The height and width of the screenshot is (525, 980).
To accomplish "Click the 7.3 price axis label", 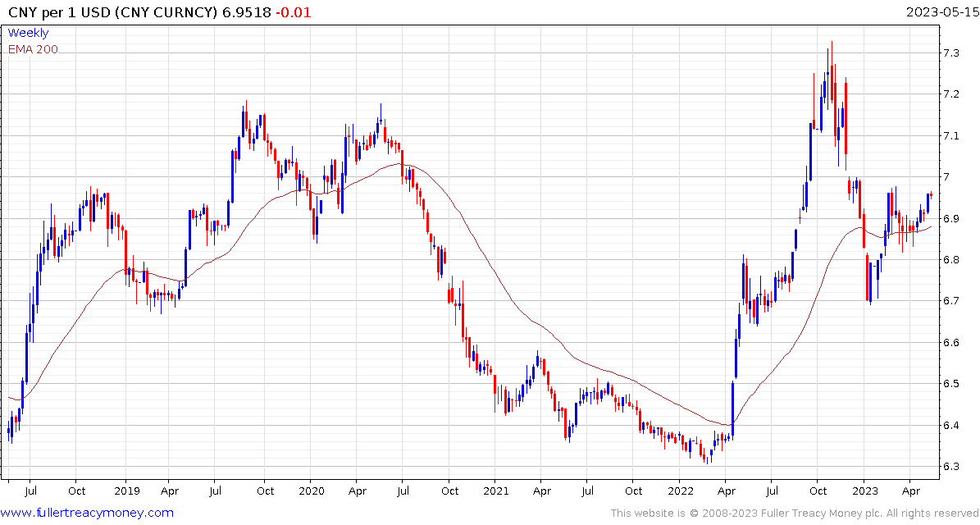I will click(x=950, y=53).
